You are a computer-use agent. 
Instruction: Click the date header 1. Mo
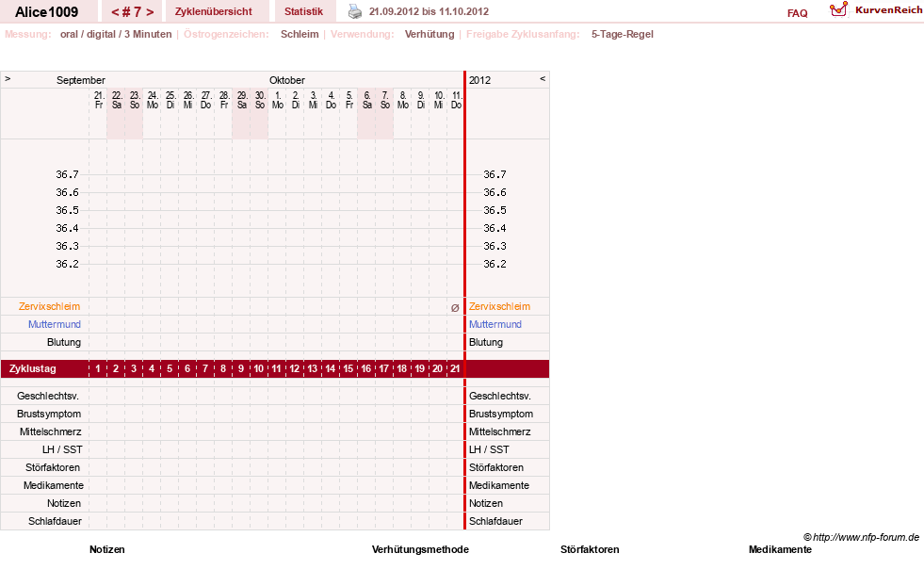pyautogui.click(x=278, y=100)
